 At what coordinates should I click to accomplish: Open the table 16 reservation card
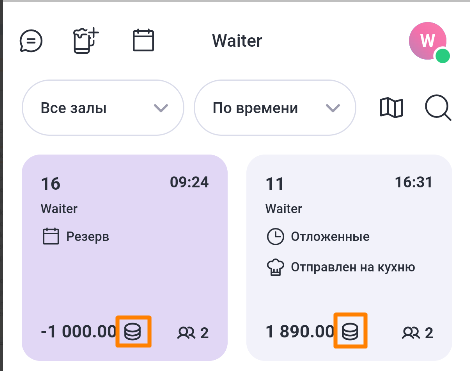(x=125, y=258)
